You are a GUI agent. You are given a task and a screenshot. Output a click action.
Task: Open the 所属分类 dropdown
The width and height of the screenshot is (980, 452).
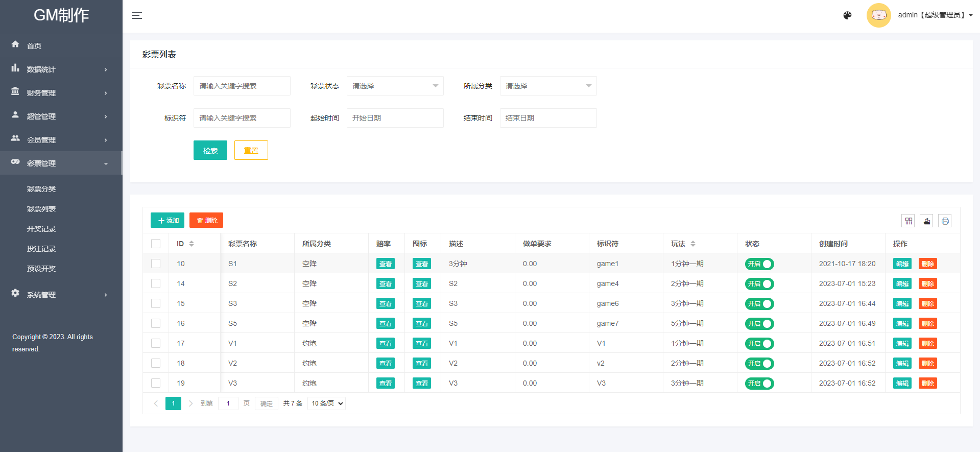click(x=548, y=86)
